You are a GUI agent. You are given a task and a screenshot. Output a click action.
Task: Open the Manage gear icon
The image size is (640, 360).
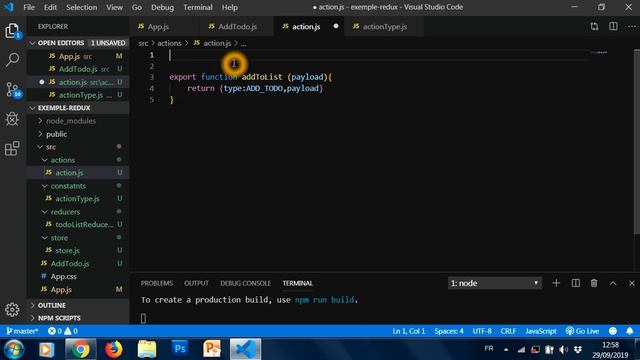click(12, 309)
